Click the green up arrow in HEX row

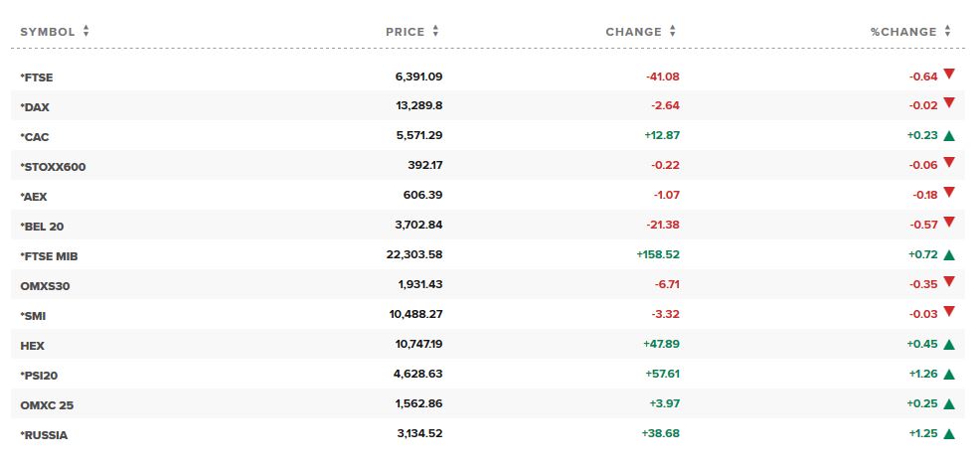[x=949, y=344]
